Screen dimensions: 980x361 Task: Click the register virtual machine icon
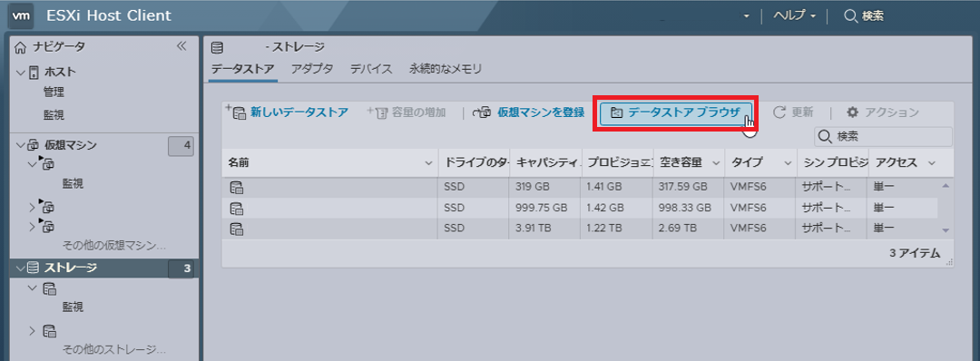[482, 113]
